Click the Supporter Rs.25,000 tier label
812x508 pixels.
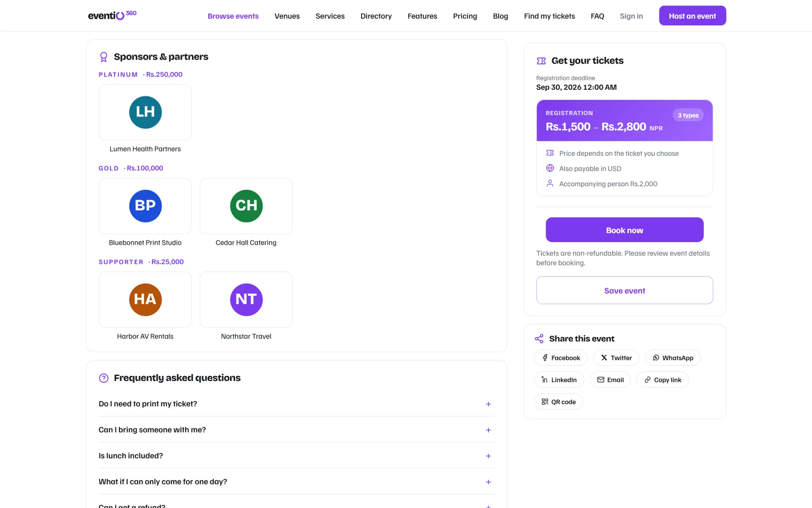click(141, 262)
